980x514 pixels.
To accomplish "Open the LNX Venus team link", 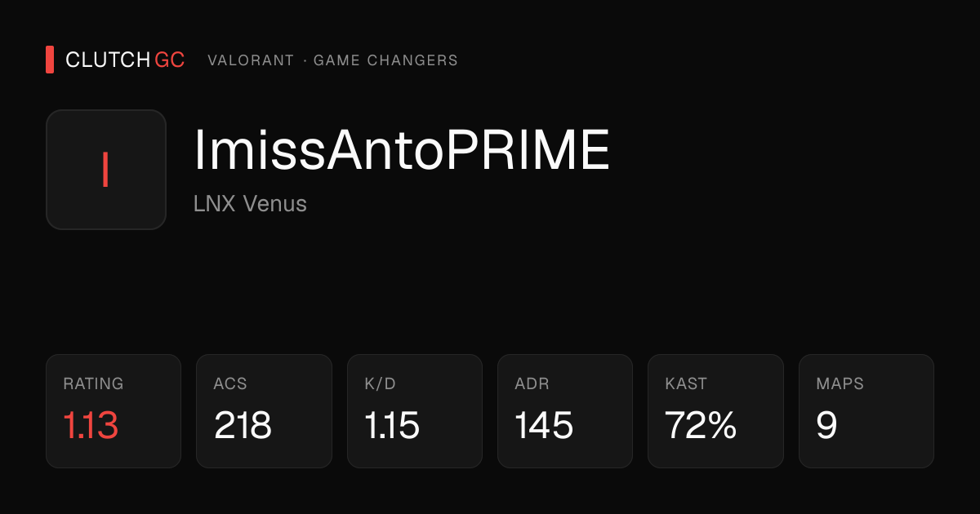I will (250, 203).
